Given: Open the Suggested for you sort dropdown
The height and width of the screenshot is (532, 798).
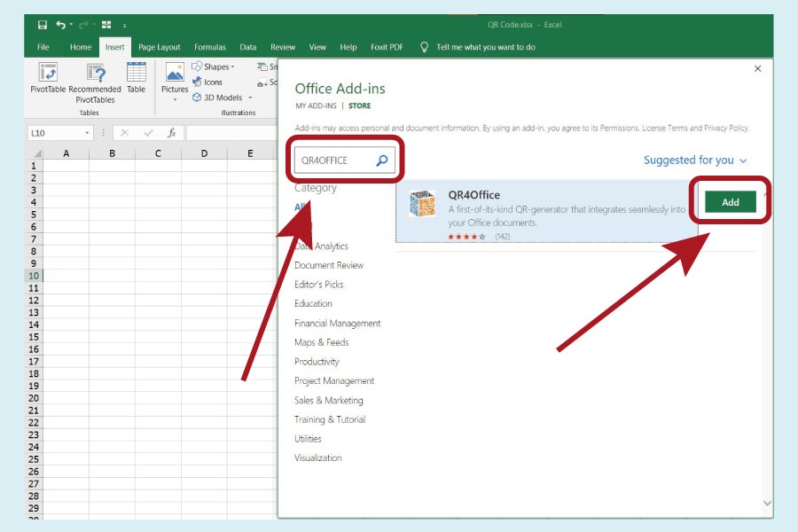Looking at the screenshot, I should [x=694, y=160].
